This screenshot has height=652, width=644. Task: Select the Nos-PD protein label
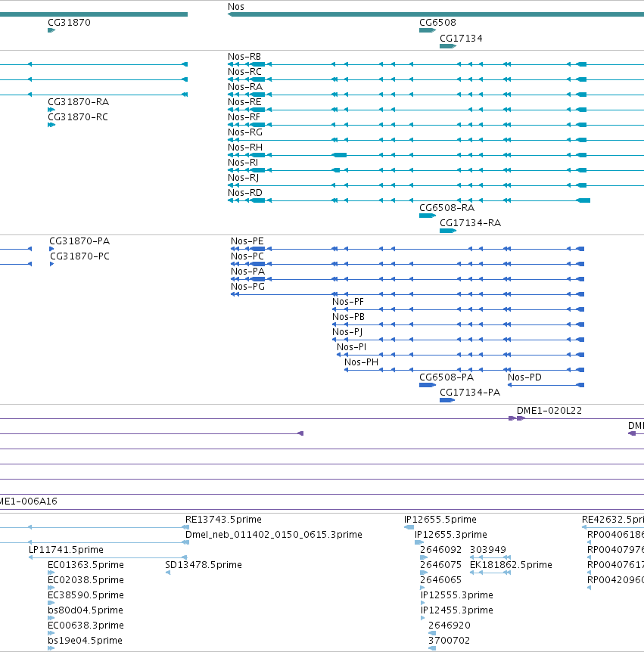tap(524, 377)
